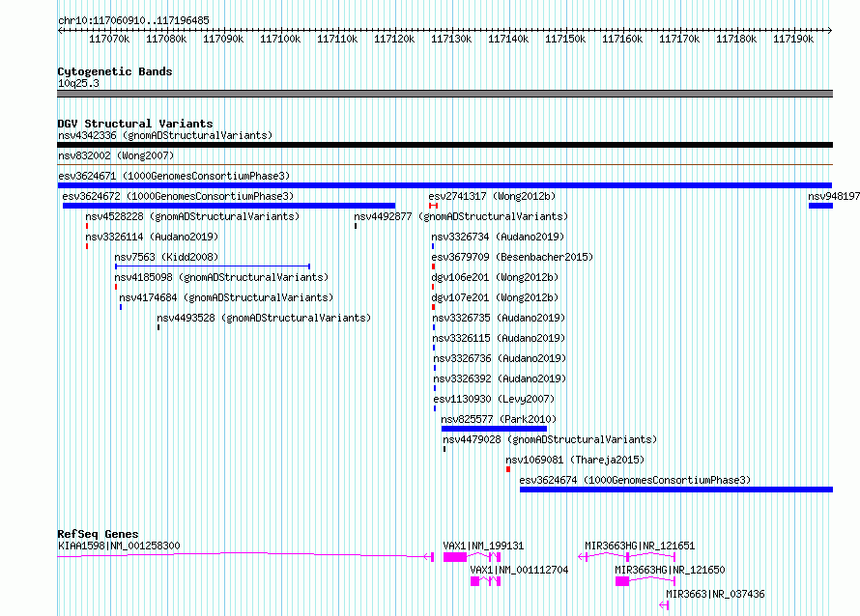Open nsv3326735 (Audano2019) label
The image size is (860, 616).
tap(499, 318)
